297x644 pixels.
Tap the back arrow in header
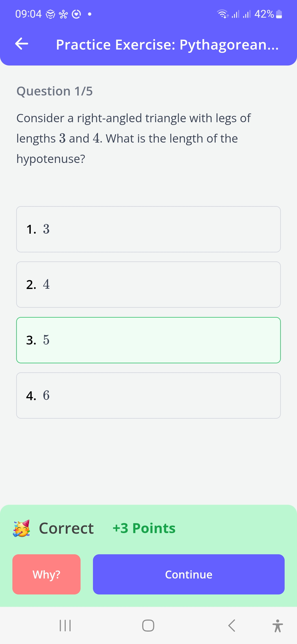pos(22,44)
